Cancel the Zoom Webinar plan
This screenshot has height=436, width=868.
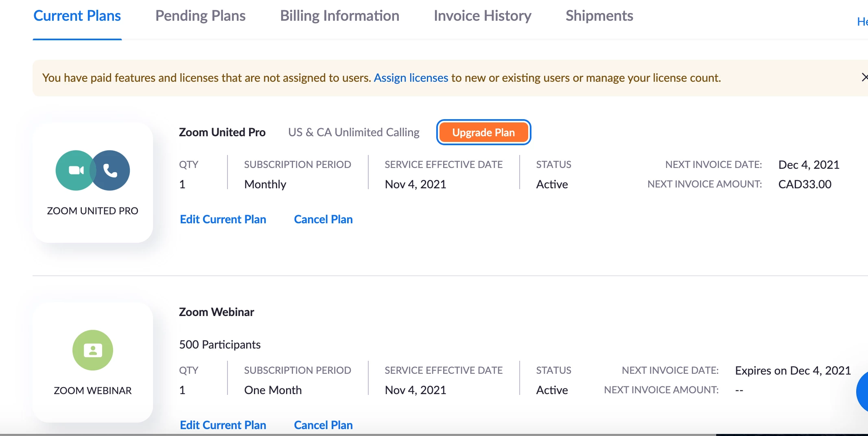click(x=323, y=425)
